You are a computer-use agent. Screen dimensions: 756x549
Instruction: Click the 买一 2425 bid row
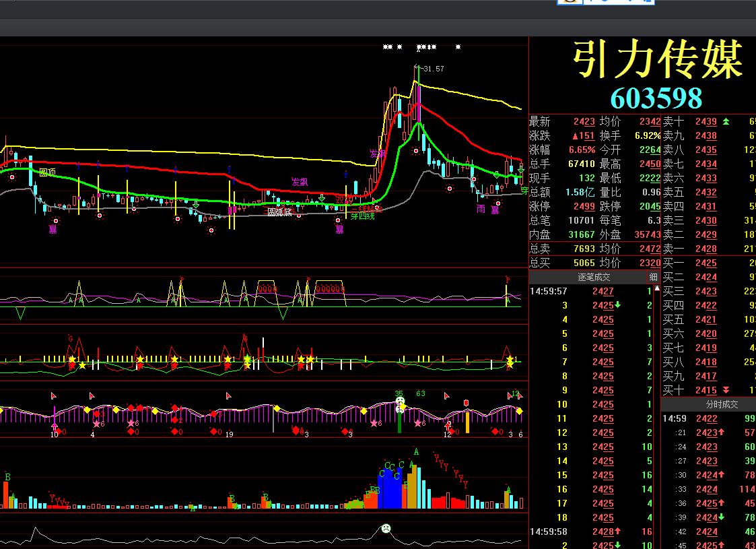click(x=709, y=263)
